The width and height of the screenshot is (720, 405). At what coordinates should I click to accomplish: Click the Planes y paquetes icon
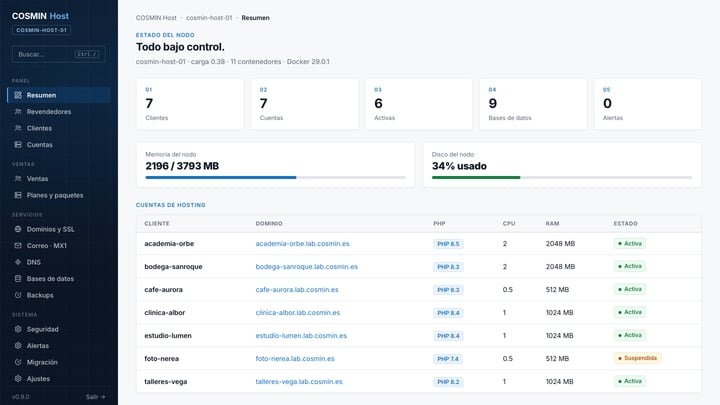[18, 195]
